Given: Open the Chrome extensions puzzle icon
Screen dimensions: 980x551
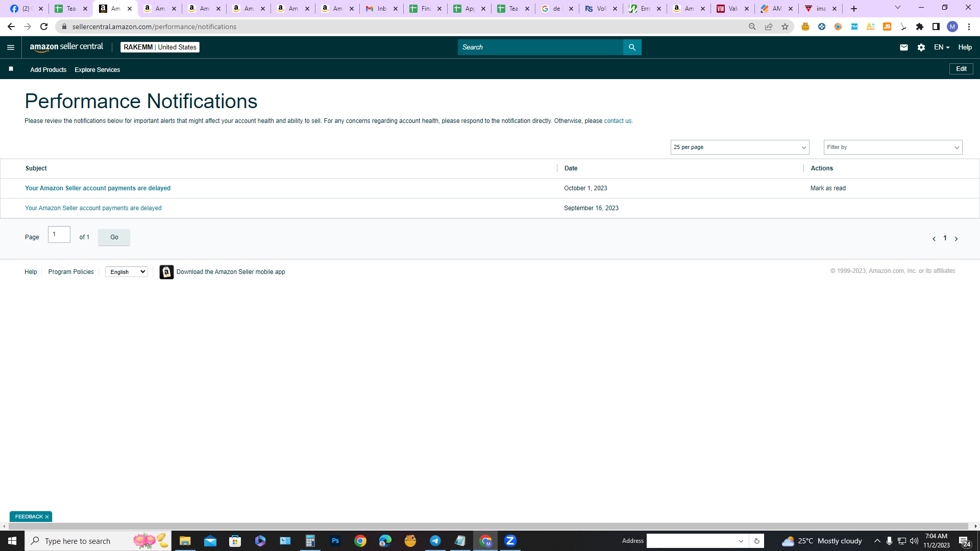Looking at the screenshot, I should click(920, 27).
